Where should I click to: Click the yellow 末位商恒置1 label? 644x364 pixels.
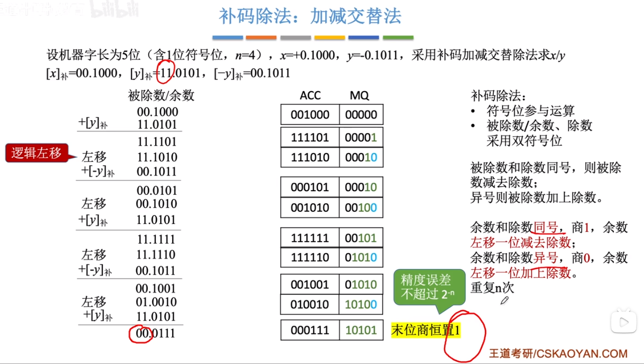426,331
